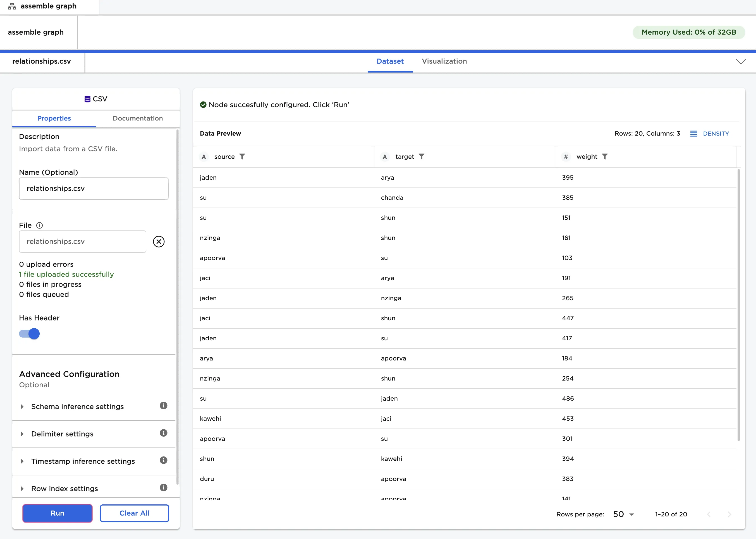Expand Timestamp inference settings

[x=83, y=461]
